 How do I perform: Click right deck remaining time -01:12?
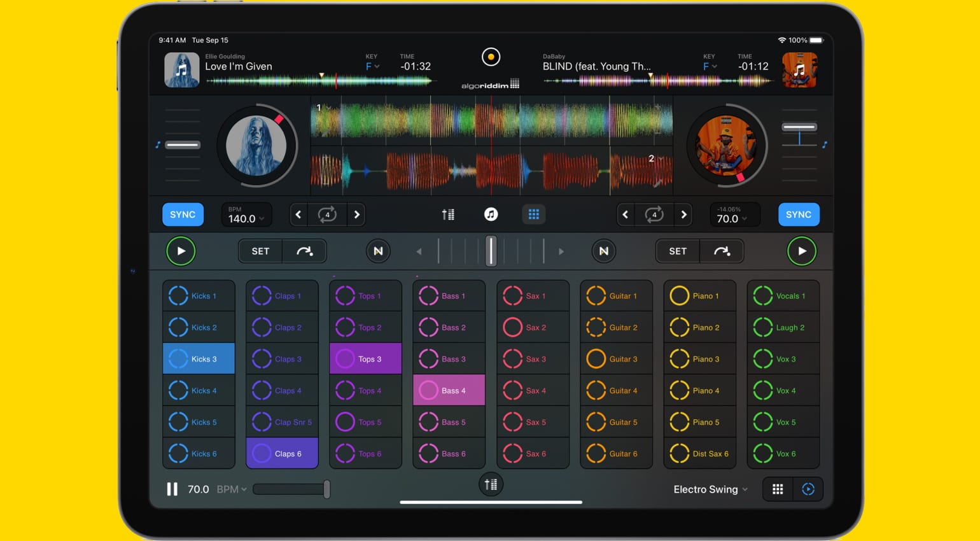tap(753, 66)
